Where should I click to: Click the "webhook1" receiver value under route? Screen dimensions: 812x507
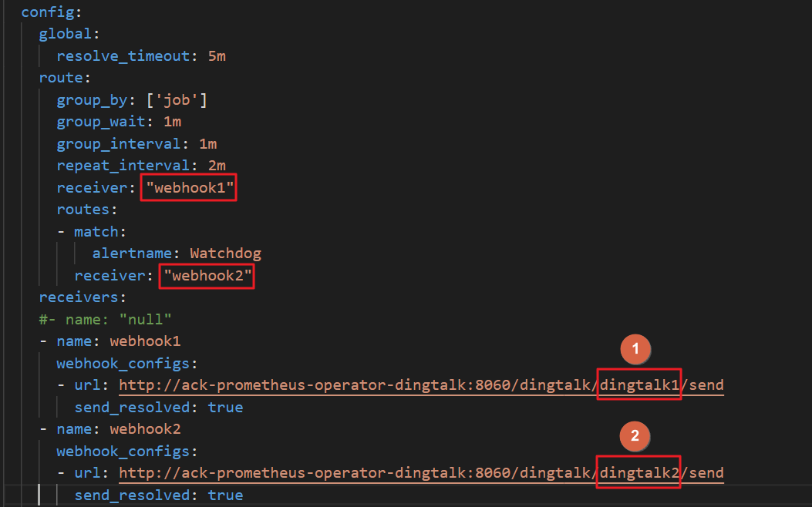[x=190, y=187]
